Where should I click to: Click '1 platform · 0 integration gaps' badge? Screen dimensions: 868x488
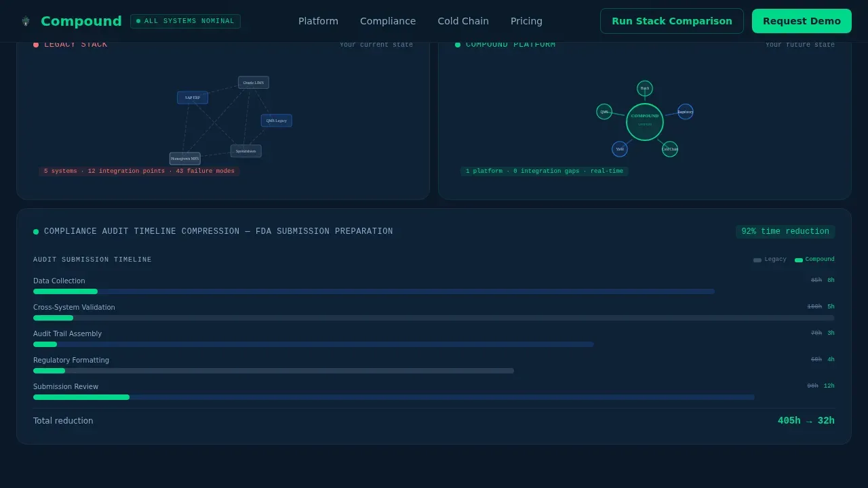(x=545, y=171)
